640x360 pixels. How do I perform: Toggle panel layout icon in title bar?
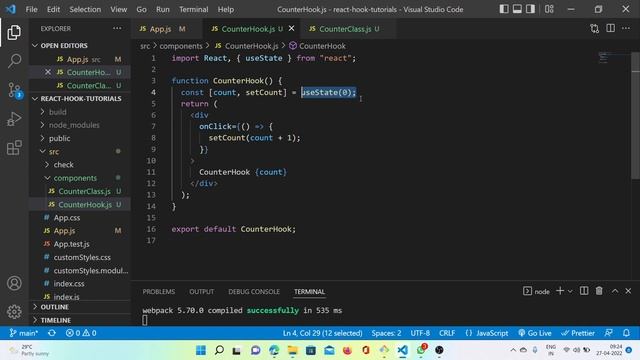pos(517,9)
